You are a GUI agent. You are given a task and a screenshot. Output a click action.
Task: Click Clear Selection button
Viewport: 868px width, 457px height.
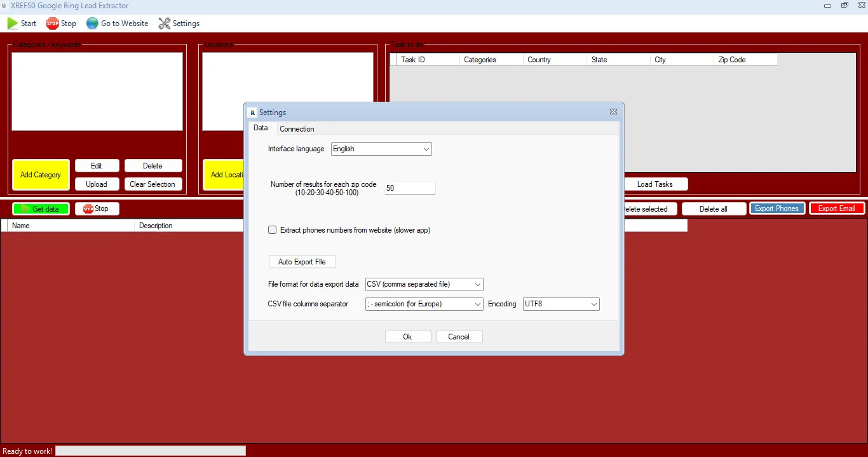153,184
